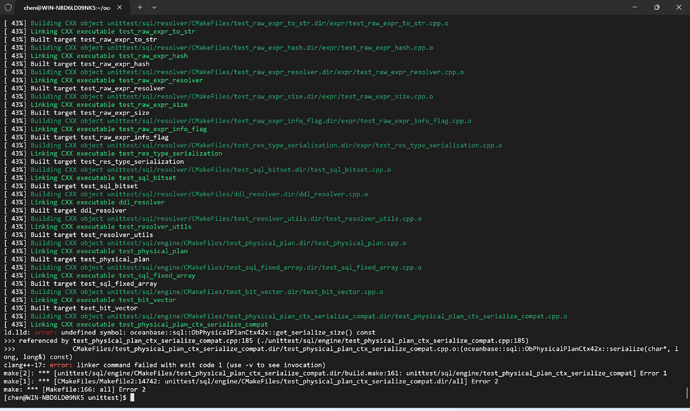Image resolution: width=690 pixels, height=411 pixels.
Task: Click '[chen@WIN-NBD6LD09NK5 unittest]$' prompt text
Action: [x=65, y=398]
